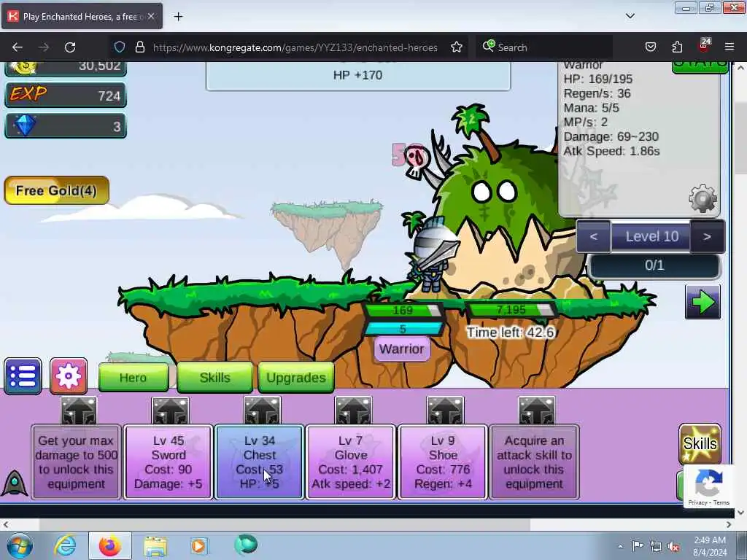This screenshot has width=747, height=560.
Task: Click upgrade arrow above max damage locked card
Action: (79, 411)
